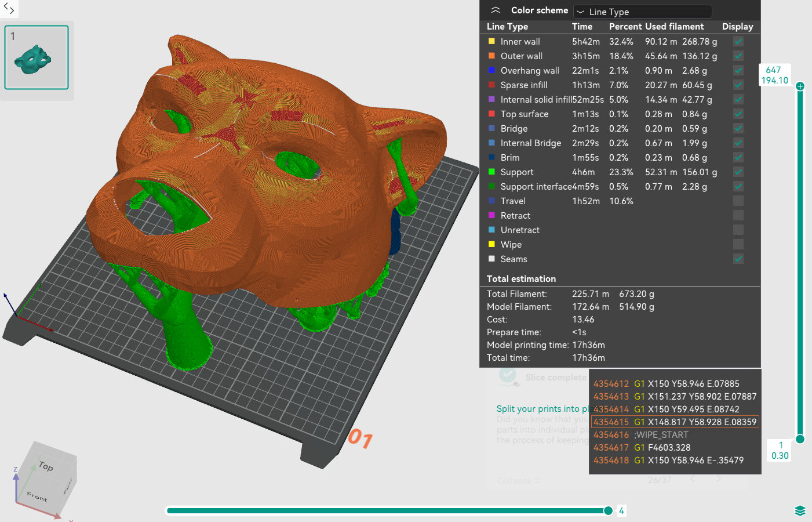Click the previous tip arrow beside 26/37
Viewport: 812px width, 522px height.
tap(692, 479)
